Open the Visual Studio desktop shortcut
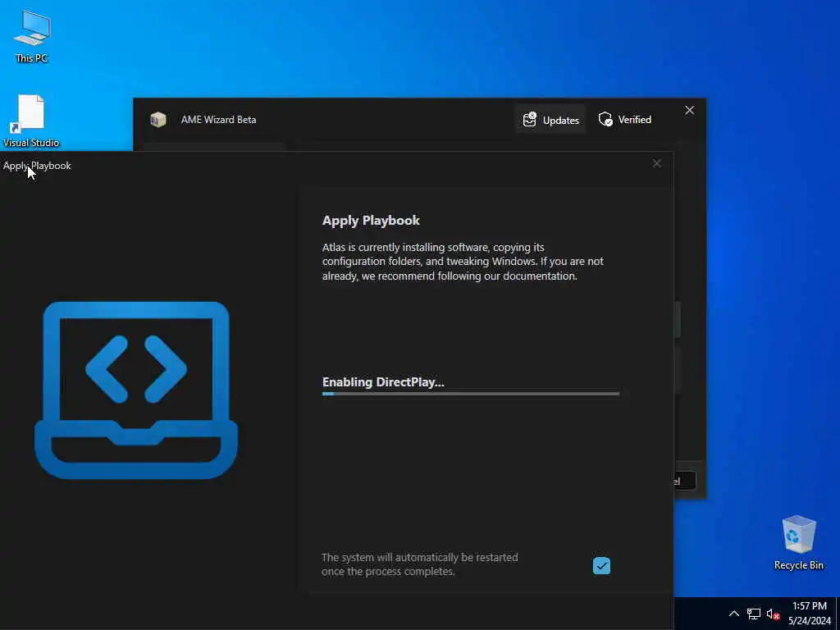The width and height of the screenshot is (840, 630). click(31, 121)
